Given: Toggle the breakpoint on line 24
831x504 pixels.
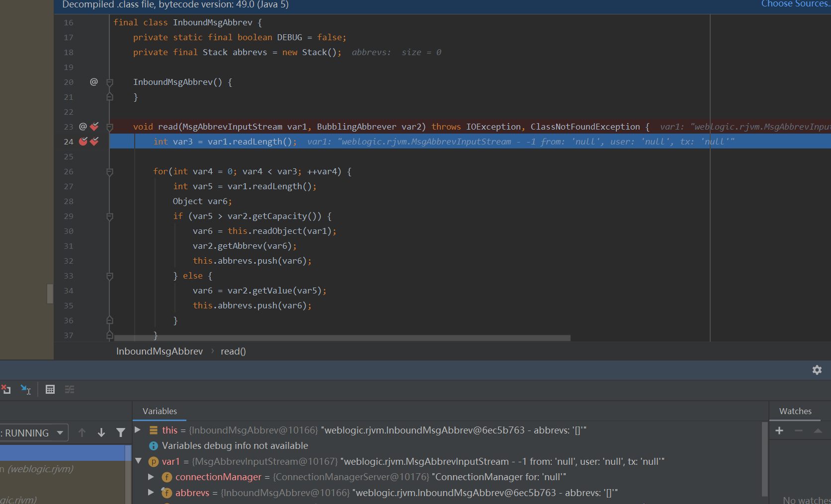Looking at the screenshot, I should 83,142.
